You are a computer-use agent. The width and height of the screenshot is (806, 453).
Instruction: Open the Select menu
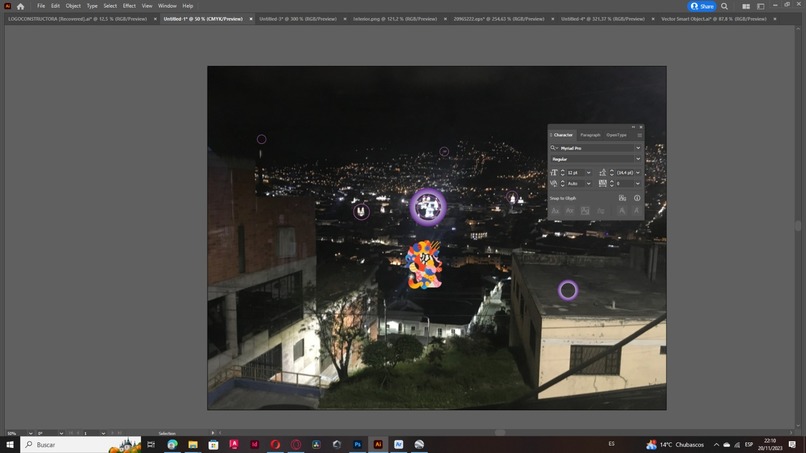[110, 6]
